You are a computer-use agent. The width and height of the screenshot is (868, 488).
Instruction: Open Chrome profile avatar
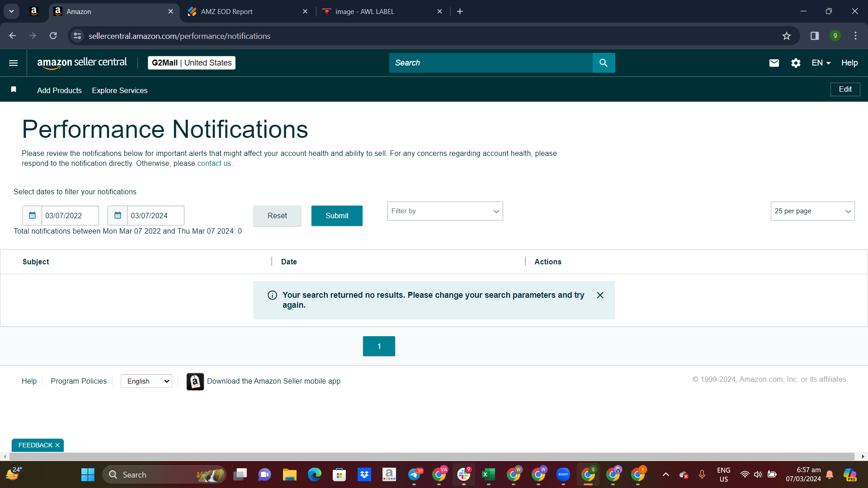pos(835,36)
